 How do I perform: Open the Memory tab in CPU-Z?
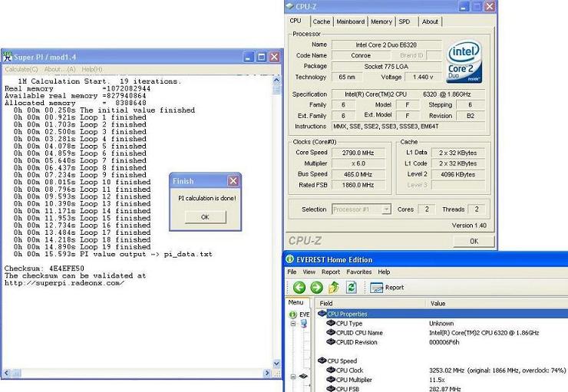[x=381, y=21]
